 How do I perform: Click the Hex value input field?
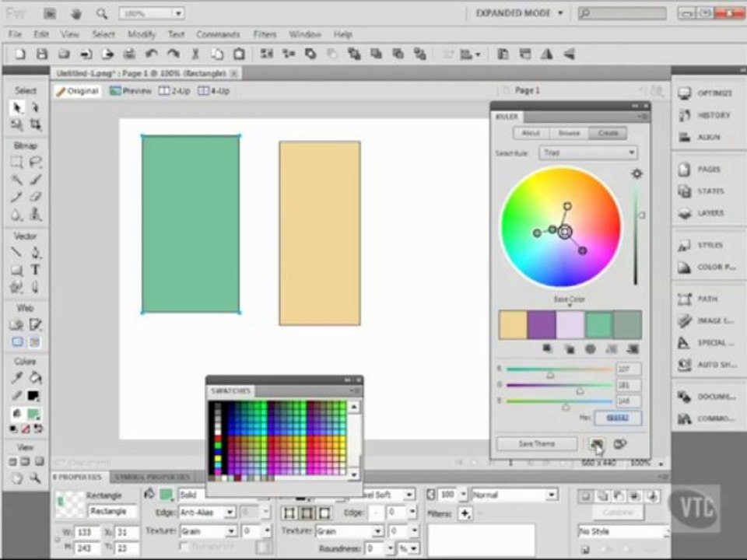(617, 418)
